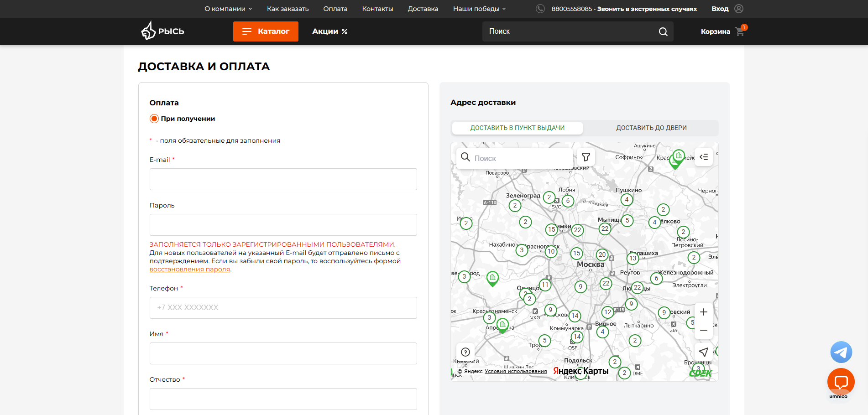
Task: Click the map geolocation arrow icon
Action: [x=704, y=352]
